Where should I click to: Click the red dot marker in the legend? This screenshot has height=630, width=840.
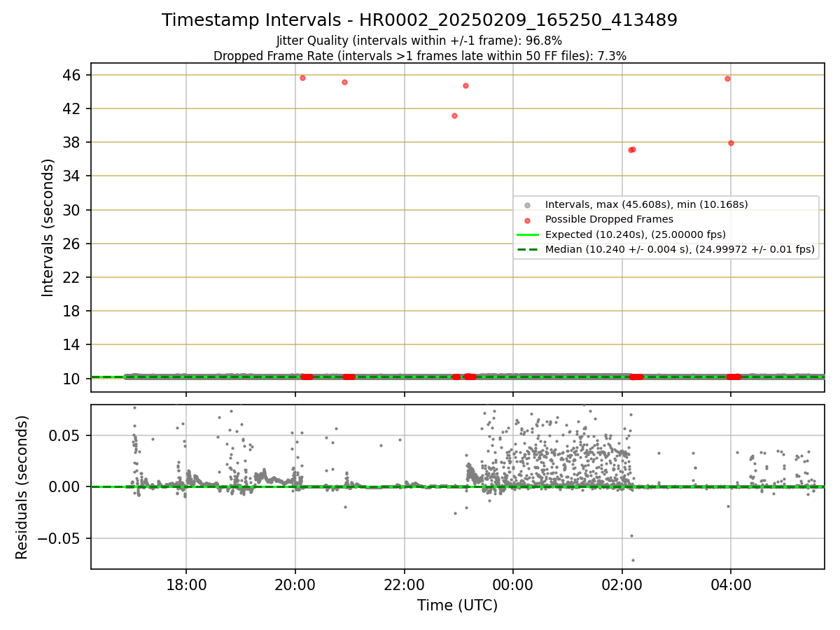point(528,220)
